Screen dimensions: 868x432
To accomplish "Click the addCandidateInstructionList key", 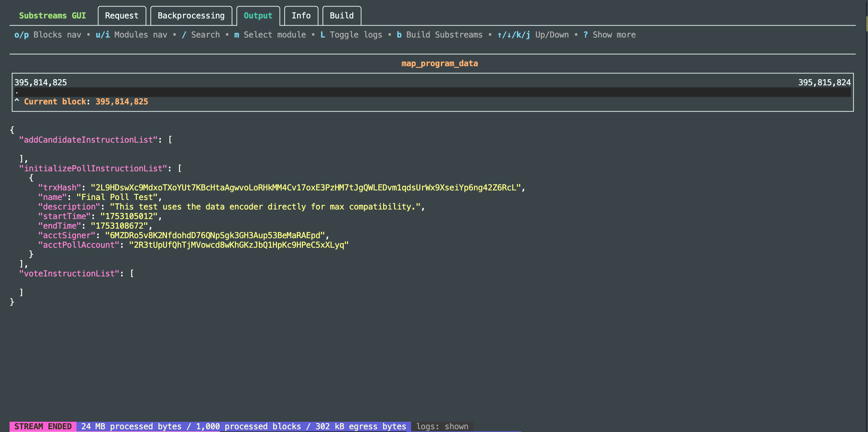I will click(x=88, y=140).
